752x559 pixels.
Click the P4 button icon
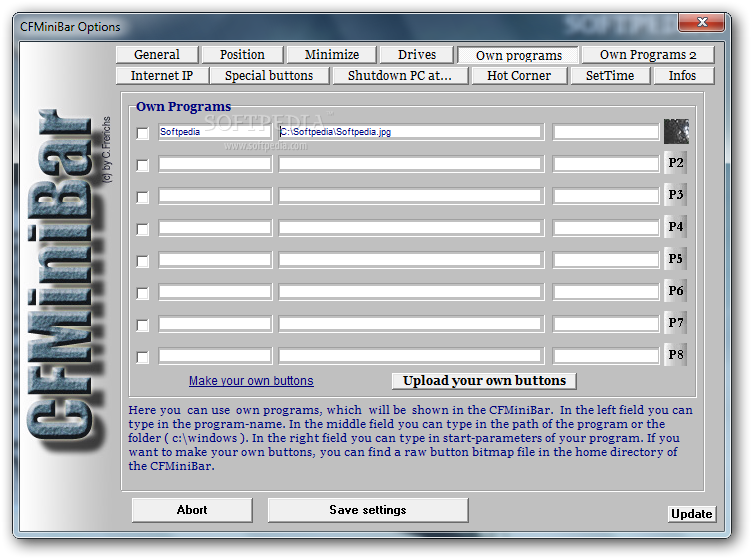point(675,226)
